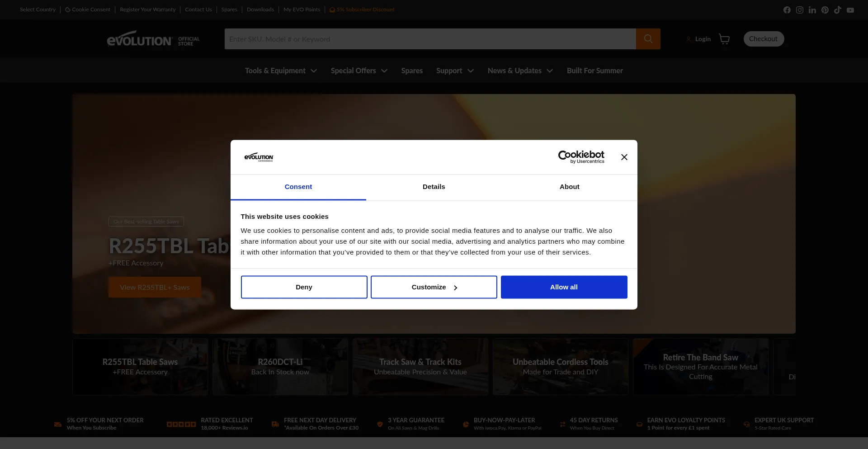Deny all cookies
Viewport: 868px width, 449px height.
click(304, 287)
